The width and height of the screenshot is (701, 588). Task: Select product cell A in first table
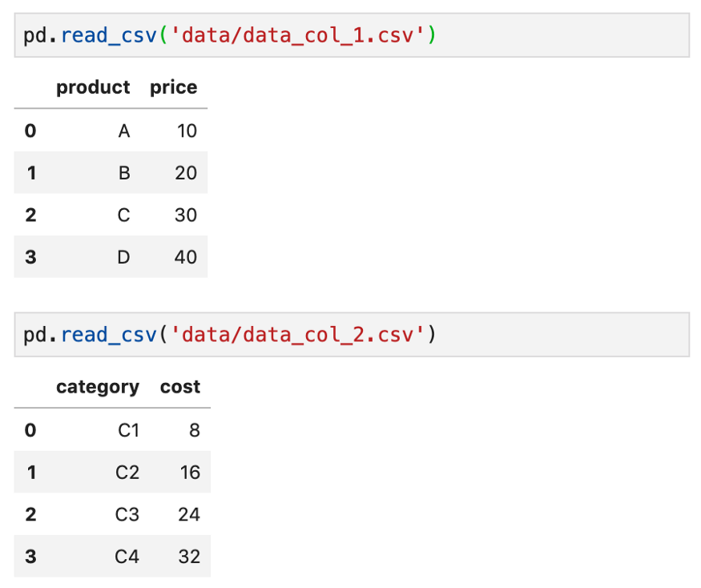(x=123, y=131)
